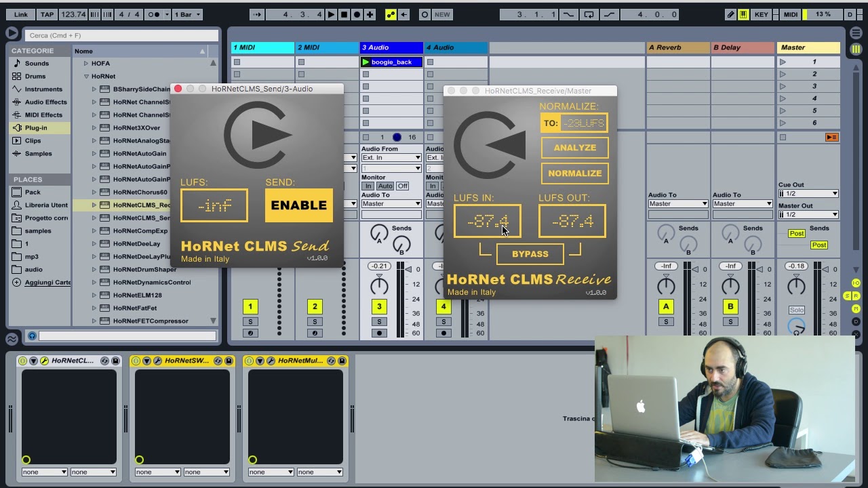
Task: Select Clips category in browser
Action: (x=33, y=140)
